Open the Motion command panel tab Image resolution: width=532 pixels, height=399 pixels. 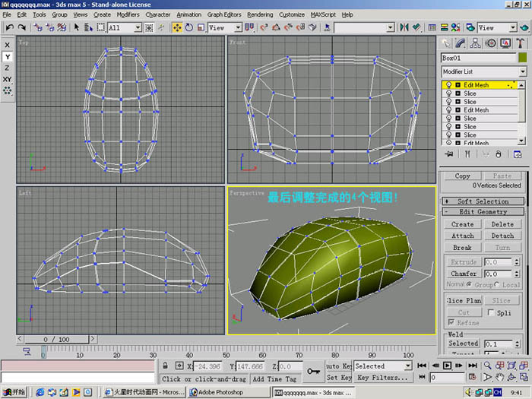click(x=490, y=43)
